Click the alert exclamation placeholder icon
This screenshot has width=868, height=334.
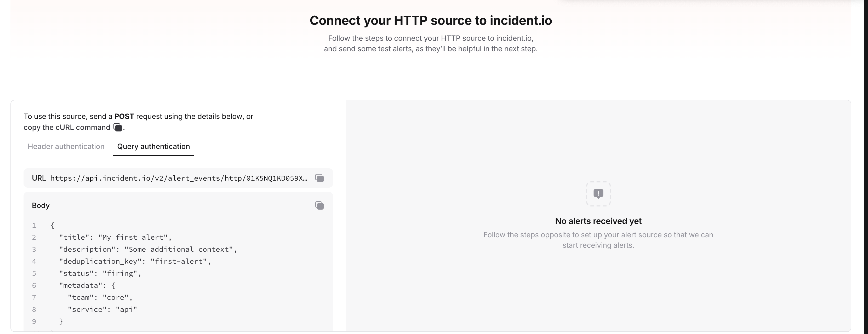598,194
